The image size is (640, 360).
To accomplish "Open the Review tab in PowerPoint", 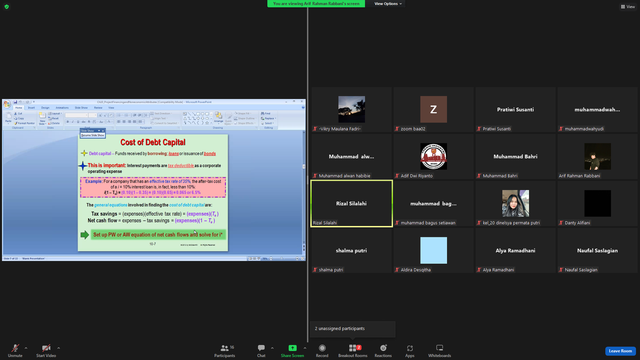I will (98, 108).
